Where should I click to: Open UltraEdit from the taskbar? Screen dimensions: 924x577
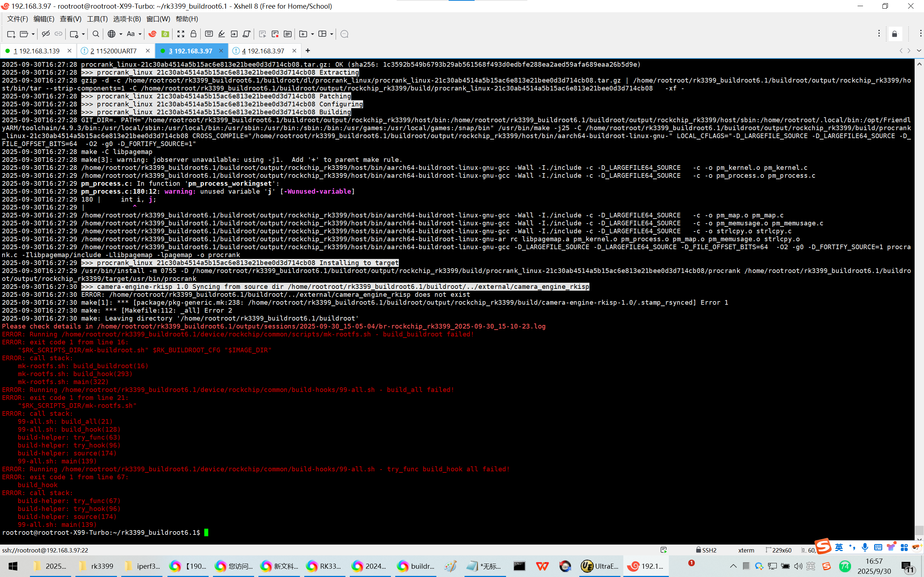(599, 566)
